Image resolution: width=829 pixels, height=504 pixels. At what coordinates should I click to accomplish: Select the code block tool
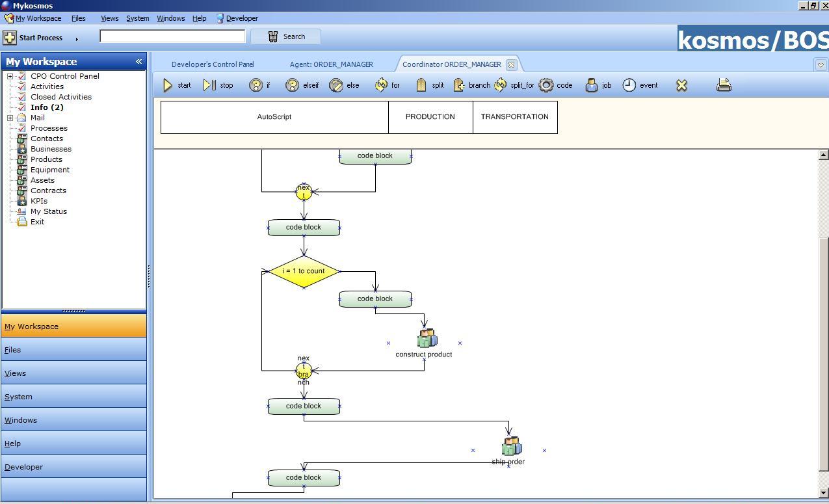[x=555, y=85]
